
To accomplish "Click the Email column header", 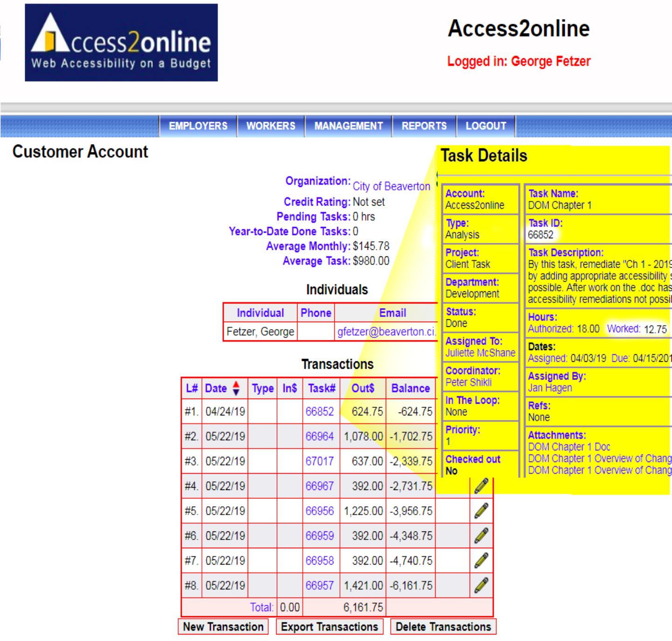I will [393, 313].
